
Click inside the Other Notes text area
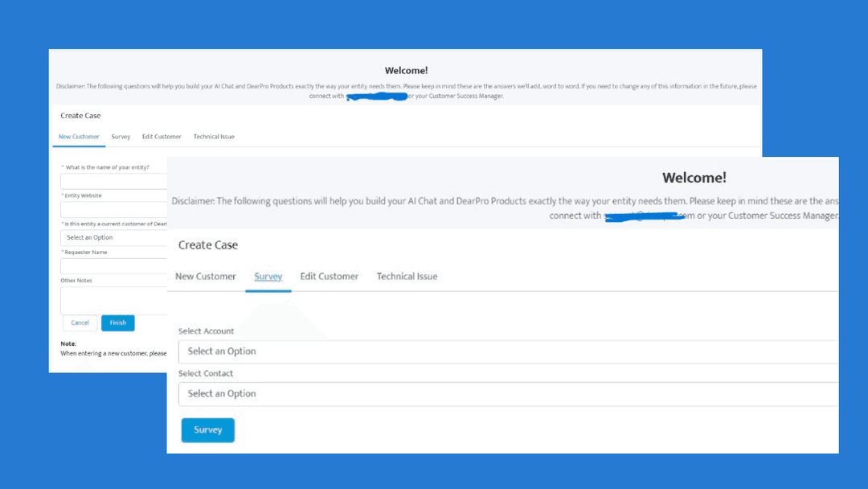point(113,300)
